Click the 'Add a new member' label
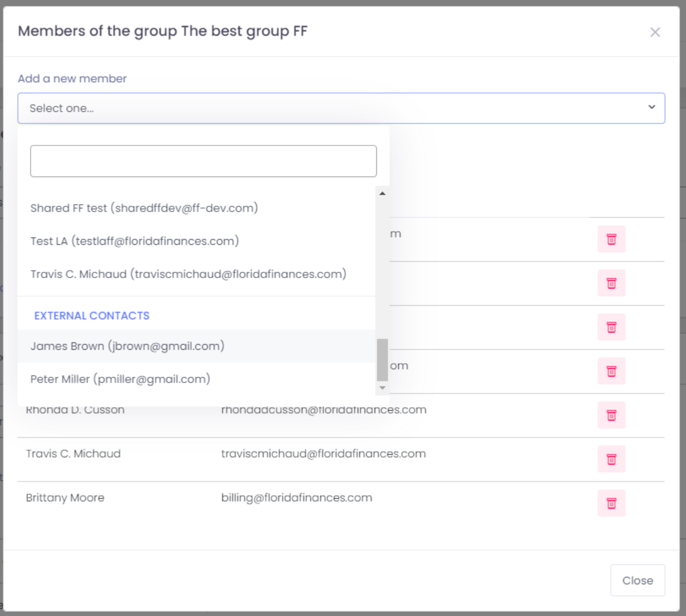This screenshot has width=686, height=616. pos(72,79)
